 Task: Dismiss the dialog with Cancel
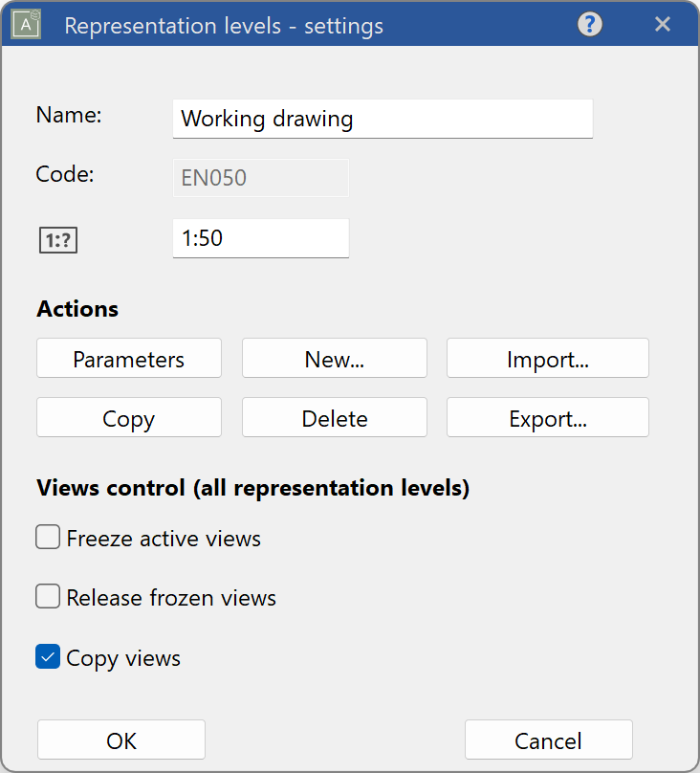[x=548, y=740]
